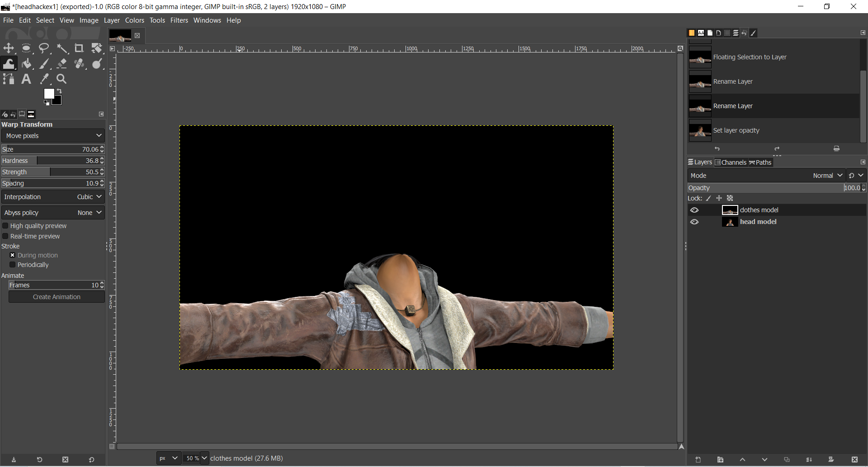Hide the head model layer
The width and height of the screenshot is (868, 467).
tap(694, 222)
